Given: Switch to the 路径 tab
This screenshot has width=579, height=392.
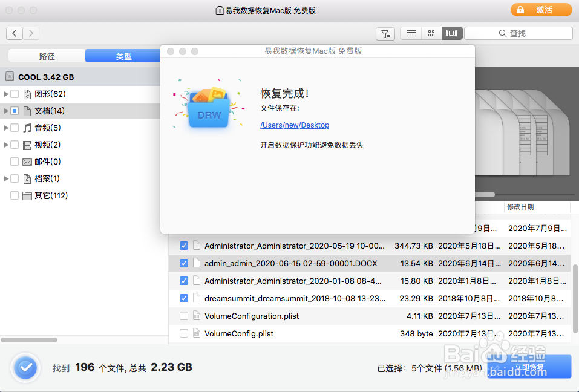Looking at the screenshot, I should 47,56.
